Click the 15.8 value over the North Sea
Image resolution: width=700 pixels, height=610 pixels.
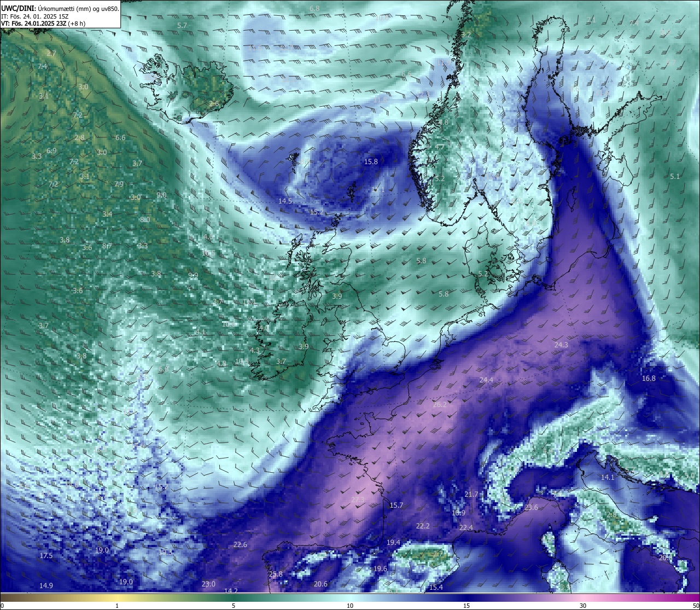[x=371, y=161]
